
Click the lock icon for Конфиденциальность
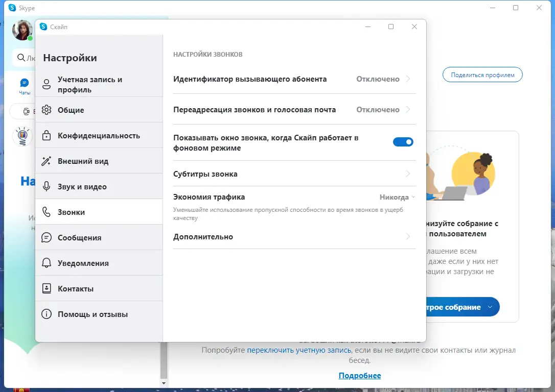tap(47, 135)
